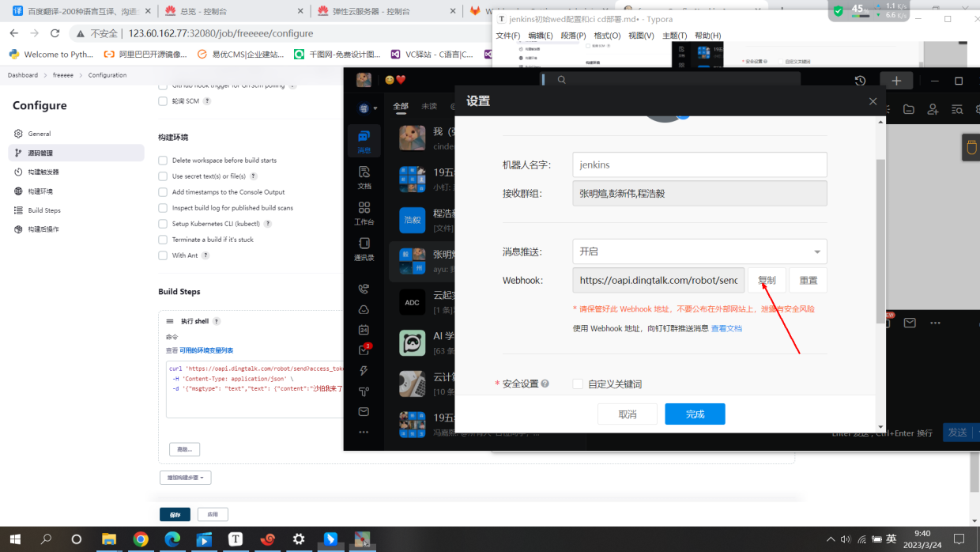Click help icon beside 执行 shell
The image size is (980, 552).
217,322
